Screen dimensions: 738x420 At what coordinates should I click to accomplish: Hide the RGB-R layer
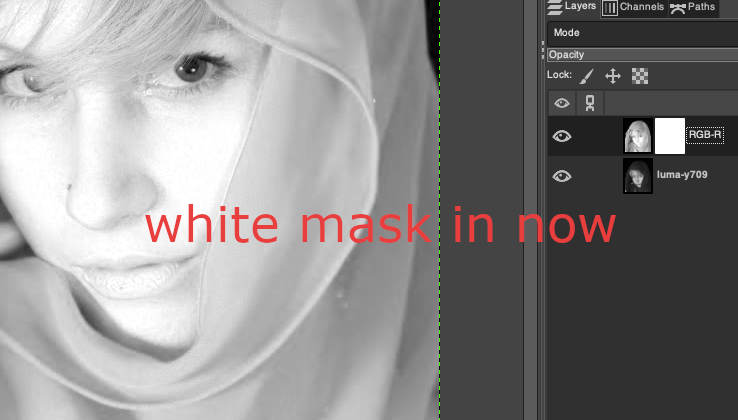tap(562, 137)
